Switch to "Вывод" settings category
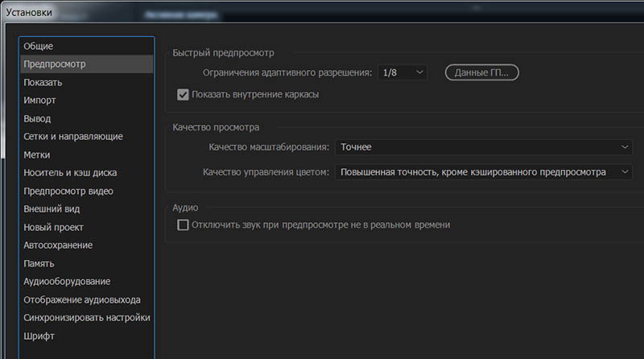Viewport: 644px width, 359px height. click(37, 118)
